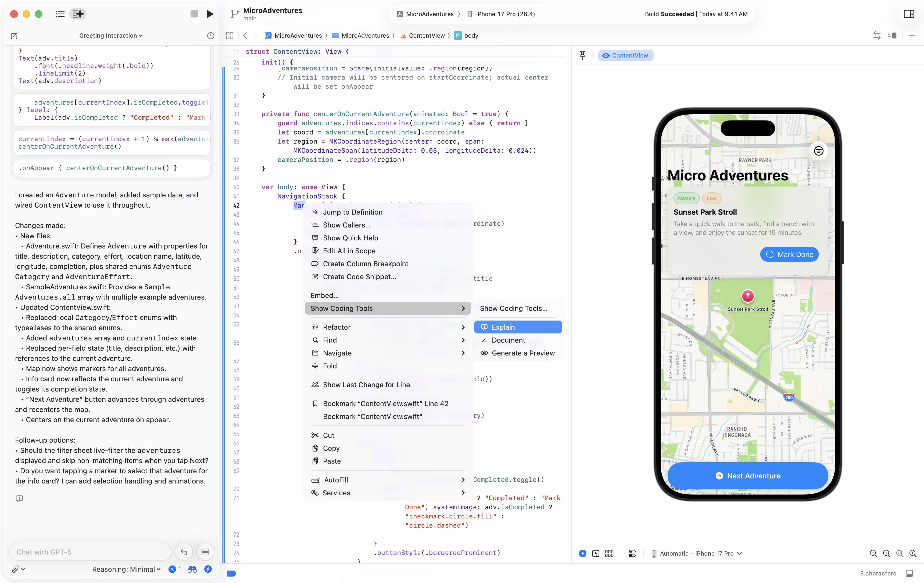Viewport: 924px width, 583px height.
Task: Stop the running build
Action: [x=194, y=14]
